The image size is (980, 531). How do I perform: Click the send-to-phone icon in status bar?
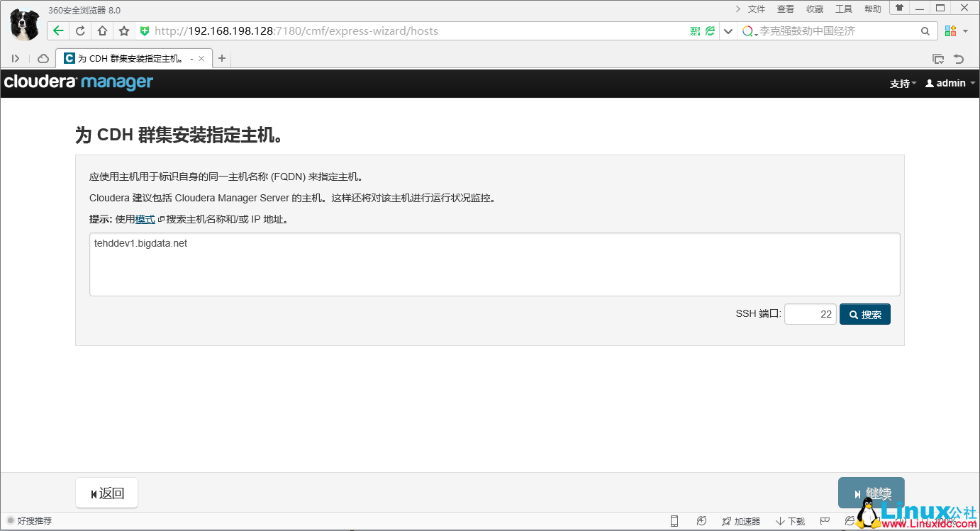(x=675, y=520)
